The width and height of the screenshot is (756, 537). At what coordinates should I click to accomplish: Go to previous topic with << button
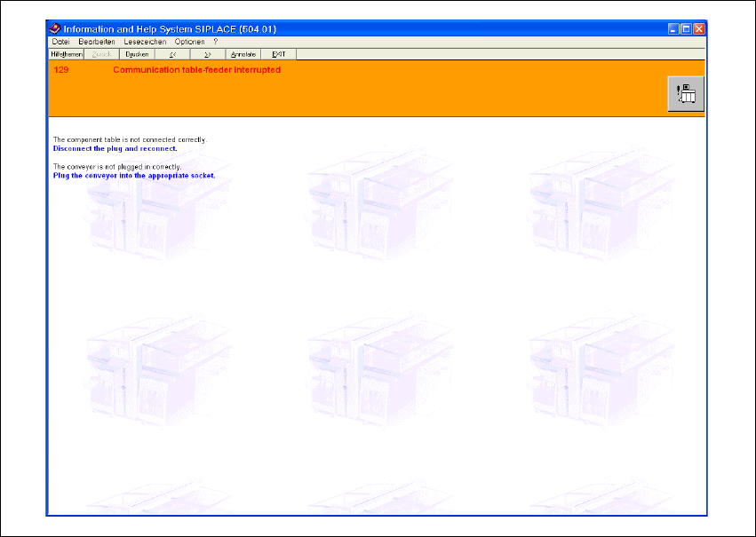click(x=172, y=54)
